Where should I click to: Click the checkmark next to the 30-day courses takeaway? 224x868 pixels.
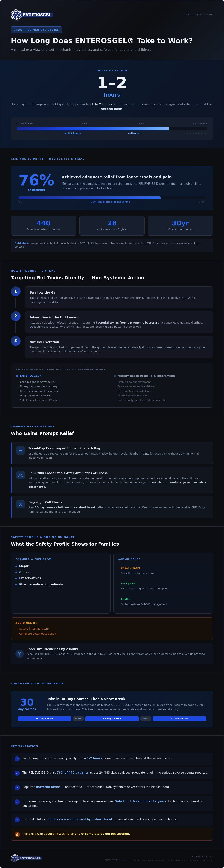(17, 819)
